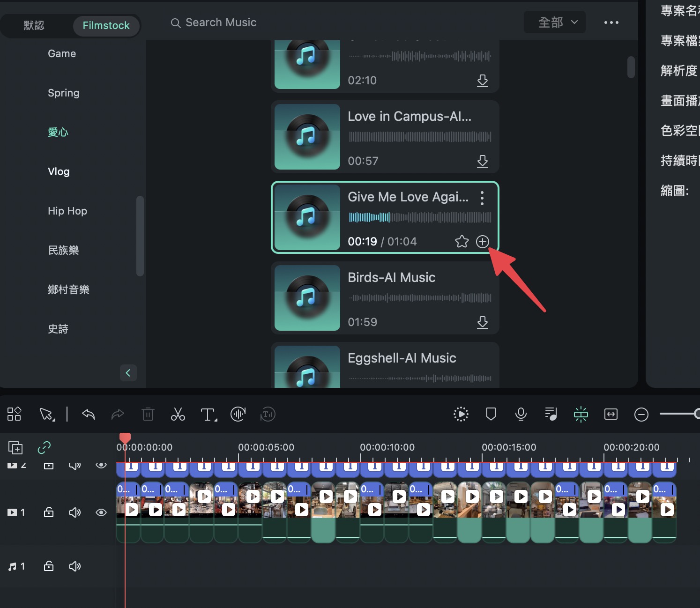Lock video track 1
The height and width of the screenshot is (608, 700).
(49, 512)
